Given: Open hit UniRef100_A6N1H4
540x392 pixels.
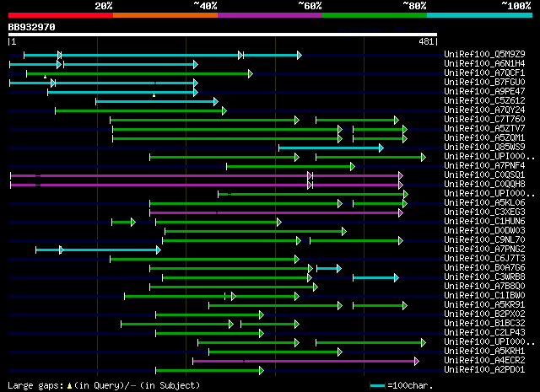Looking at the screenshot, I should tap(484, 63).
